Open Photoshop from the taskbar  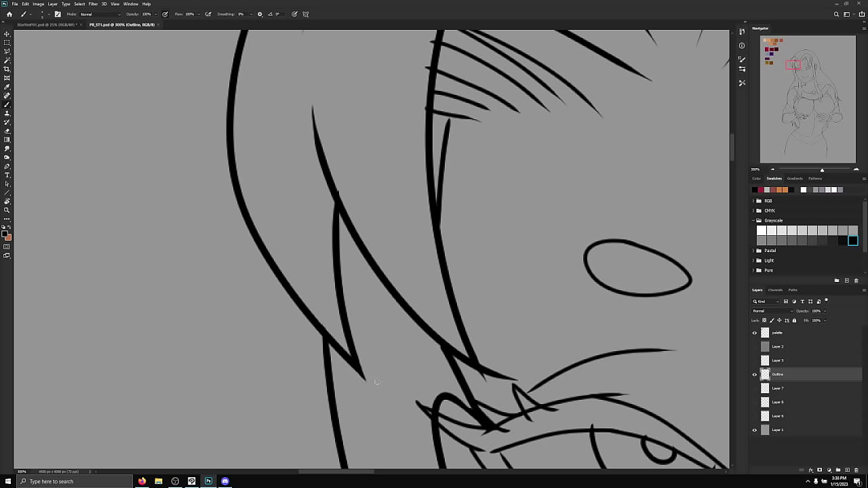pyautogui.click(x=209, y=481)
